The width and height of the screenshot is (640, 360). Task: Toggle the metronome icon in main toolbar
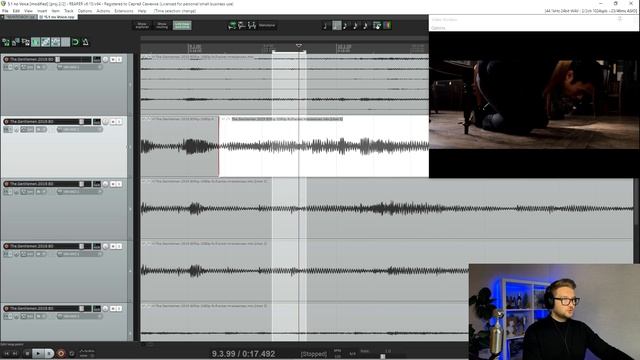tap(85, 42)
